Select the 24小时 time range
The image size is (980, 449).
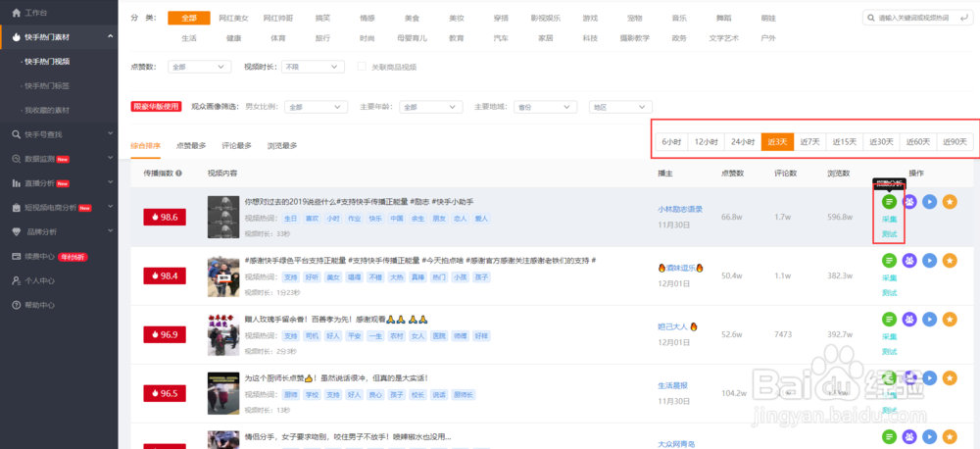pyautogui.click(x=743, y=142)
